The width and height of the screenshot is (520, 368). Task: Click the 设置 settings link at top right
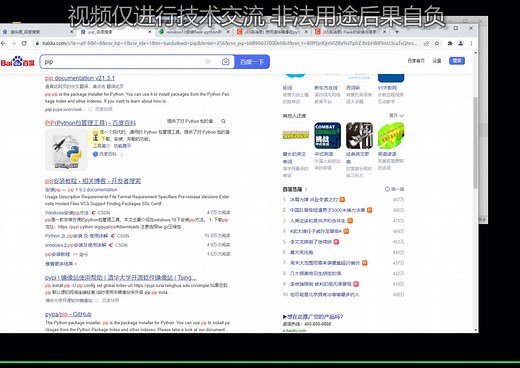point(437,61)
